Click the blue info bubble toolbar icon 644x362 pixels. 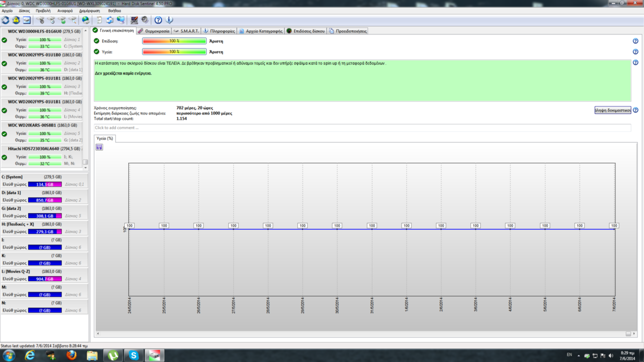169,20
